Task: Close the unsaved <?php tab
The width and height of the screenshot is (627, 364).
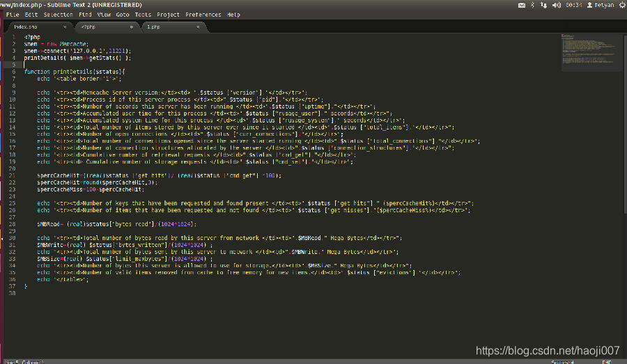Action: (x=131, y=26)
